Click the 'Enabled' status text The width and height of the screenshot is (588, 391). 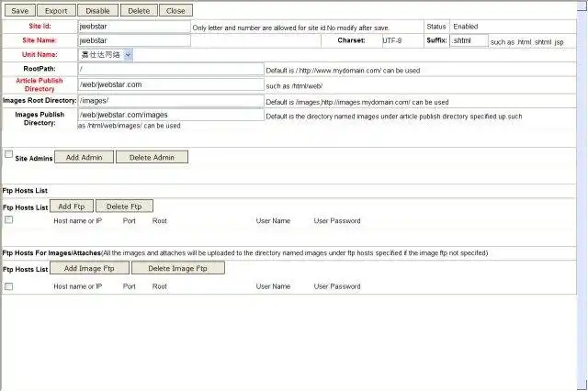(466, 27)
